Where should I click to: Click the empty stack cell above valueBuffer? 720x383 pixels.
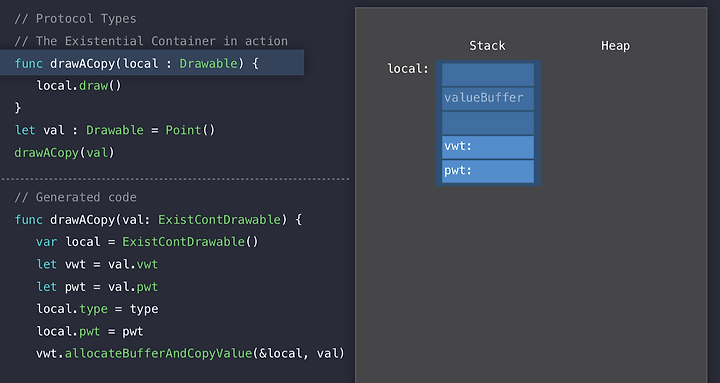pyautogui.click(x=488, y=74)
